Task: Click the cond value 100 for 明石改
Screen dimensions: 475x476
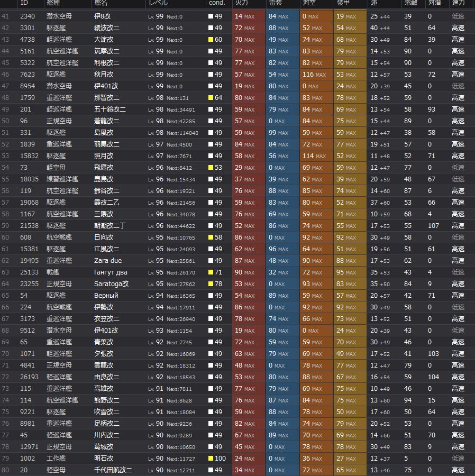Action: pyautogui.click(x=221, y=459)
